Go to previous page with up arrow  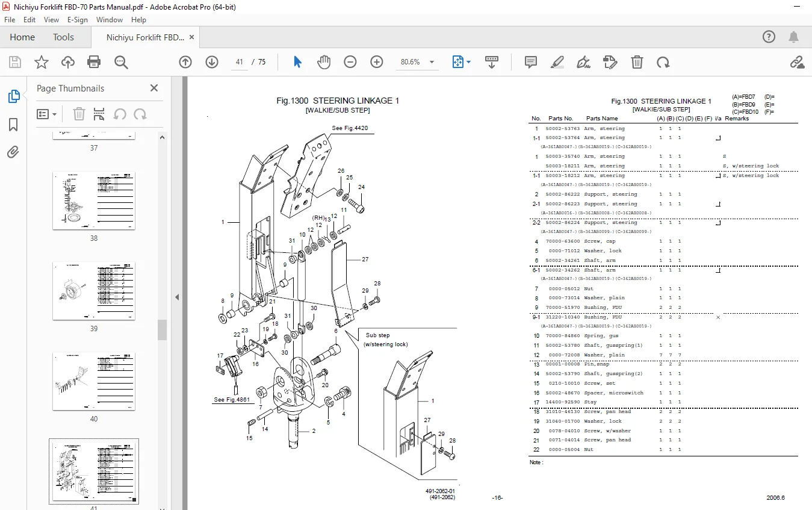click(185, 62)
